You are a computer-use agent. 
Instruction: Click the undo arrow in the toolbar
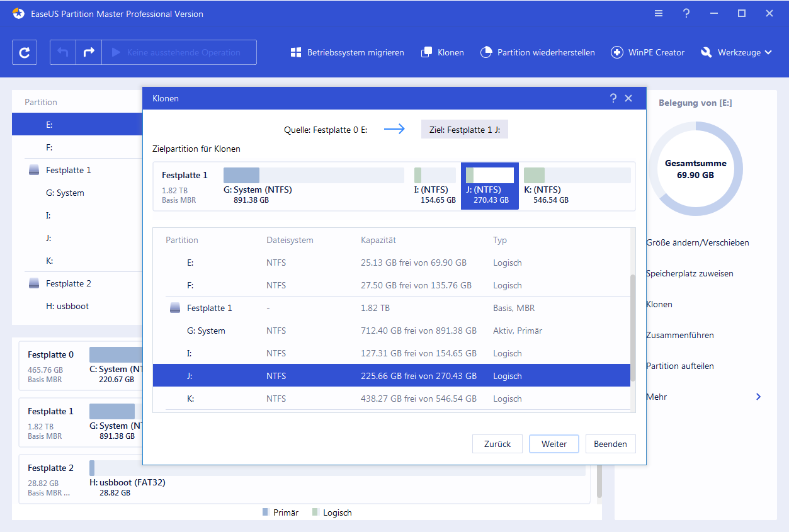click(x=63, y=52)
